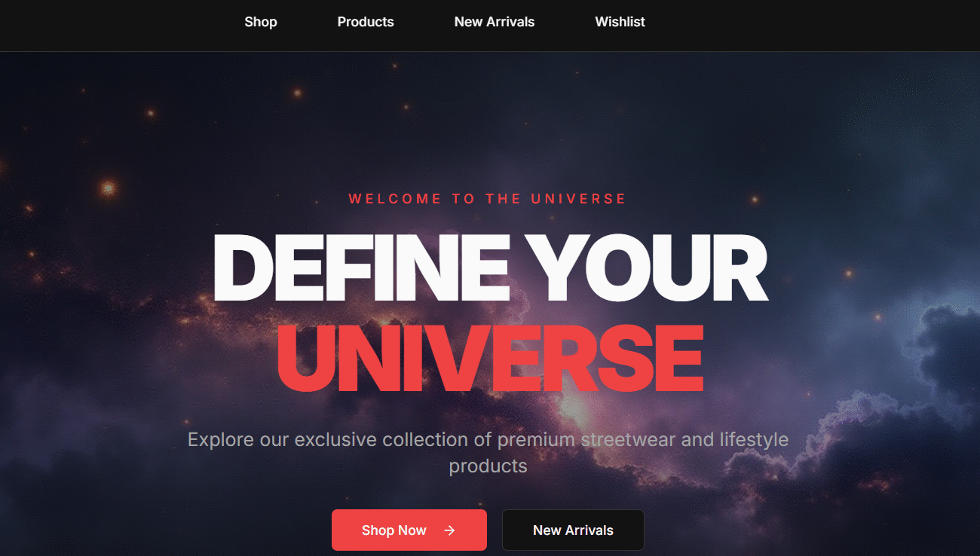
Task: Click the white DEFINE YOUR heading
Action: tap(490, 268)
